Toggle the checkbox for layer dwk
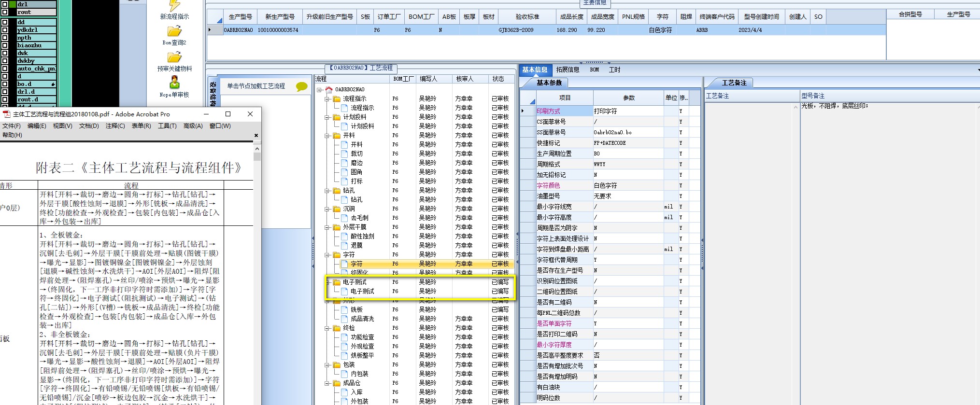The height and width of the screenshot is (405, 980). coord(5,53)
